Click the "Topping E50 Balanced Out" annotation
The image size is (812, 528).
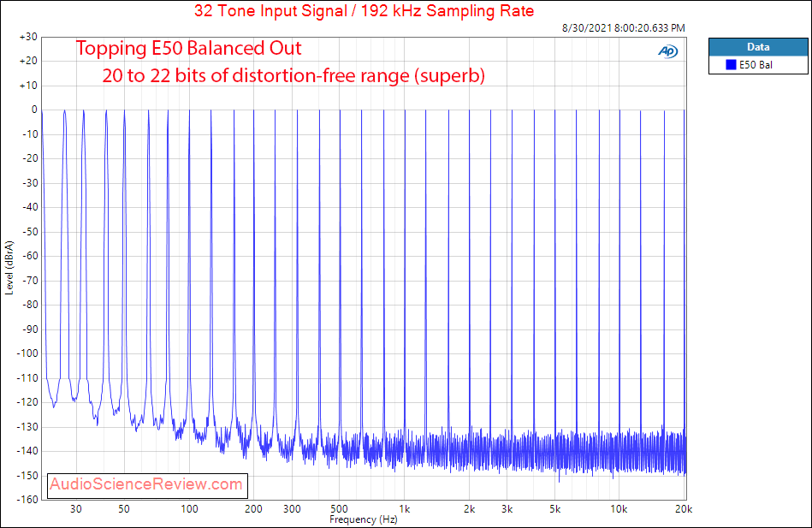click(x=188, y=48)
